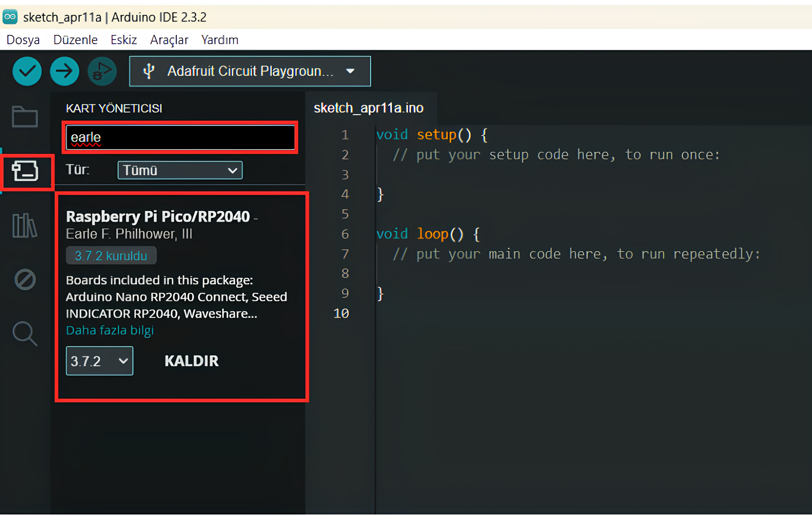Open the 3.7.2 version dropdown
This screenshot has width=812, height=516.
[99, 361]
